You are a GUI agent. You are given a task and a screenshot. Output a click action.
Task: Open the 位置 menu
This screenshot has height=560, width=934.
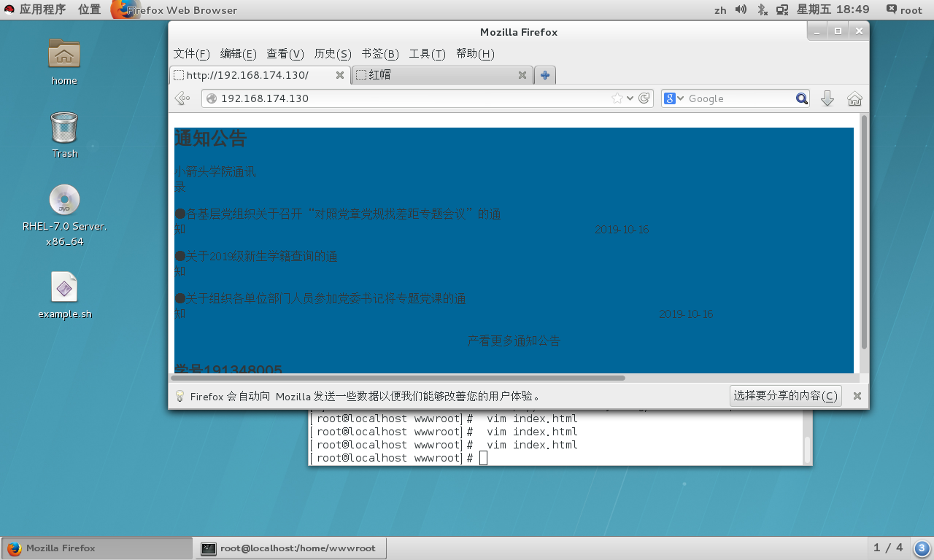click(89, 9)
